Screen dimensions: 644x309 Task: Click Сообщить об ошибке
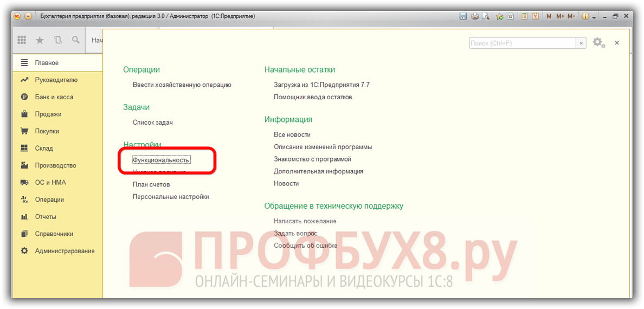(306, 246)
